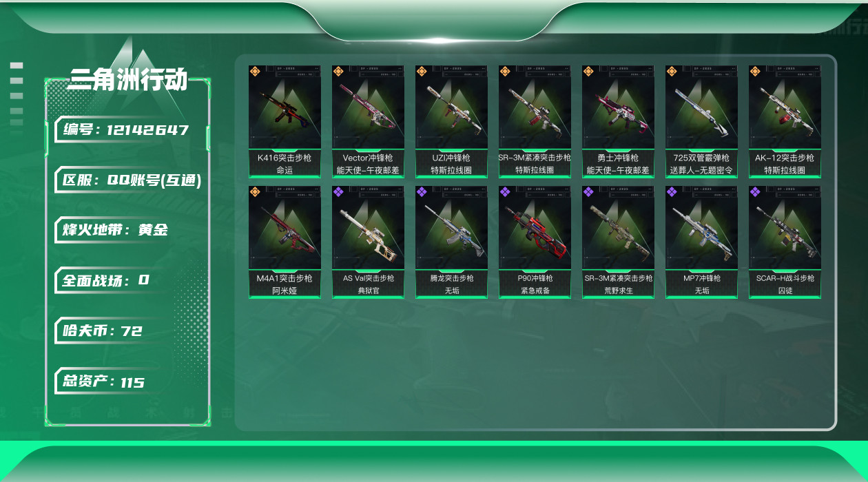Click the purple rarity badge on AS Val card
The width and height of the screenshot is (868, 482).
(x=338, y=191)
